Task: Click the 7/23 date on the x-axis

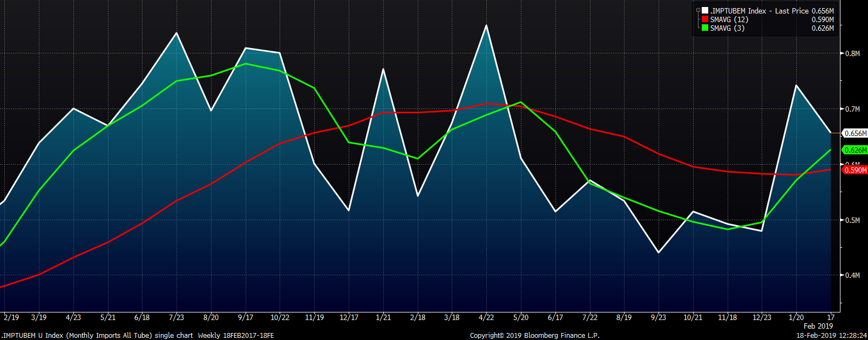Action: pyautogui.click(x=177, y=317)
